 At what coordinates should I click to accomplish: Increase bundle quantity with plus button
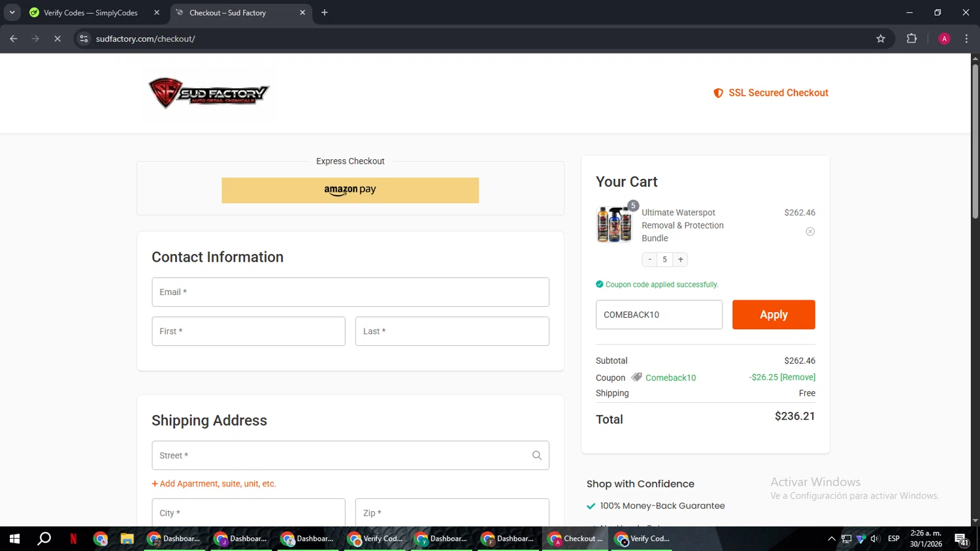tap(681, 260)
